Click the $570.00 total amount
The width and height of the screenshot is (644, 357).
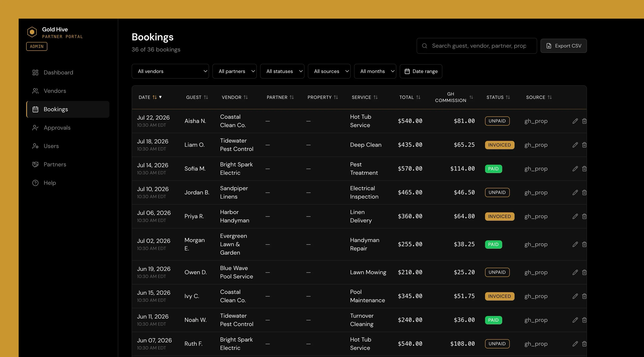(410, 169)
